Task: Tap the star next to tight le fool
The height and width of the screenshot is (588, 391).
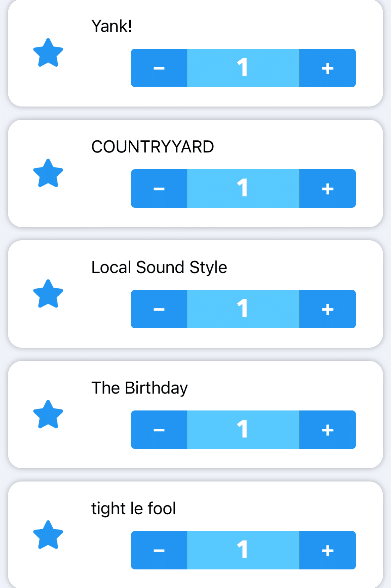Action: (48, 535)
